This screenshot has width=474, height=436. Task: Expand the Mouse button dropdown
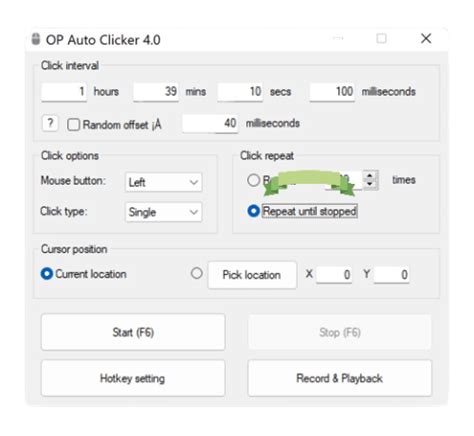coord(164,182)
